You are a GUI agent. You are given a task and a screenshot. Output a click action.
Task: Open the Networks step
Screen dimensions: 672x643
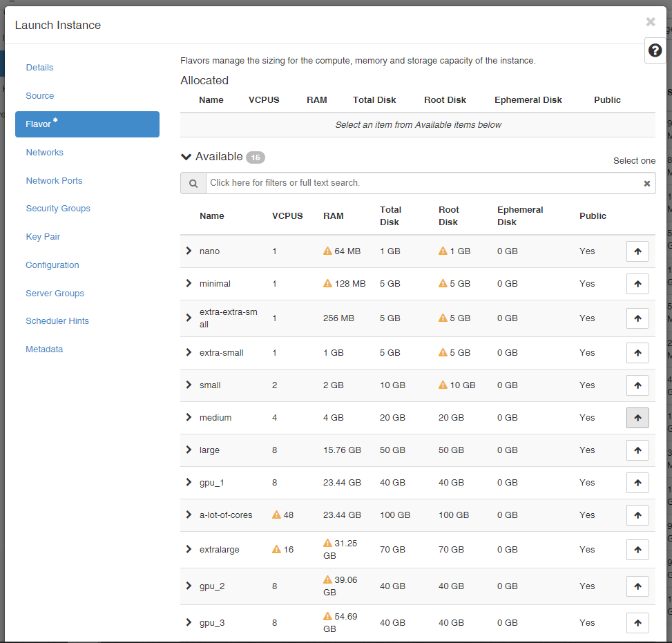click(44, 153)
